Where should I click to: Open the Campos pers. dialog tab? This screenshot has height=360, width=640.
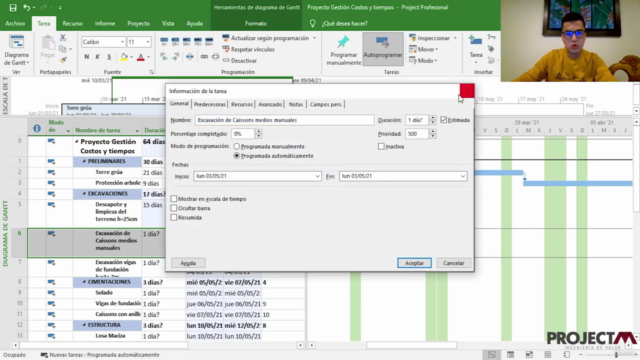click(326, 104)
